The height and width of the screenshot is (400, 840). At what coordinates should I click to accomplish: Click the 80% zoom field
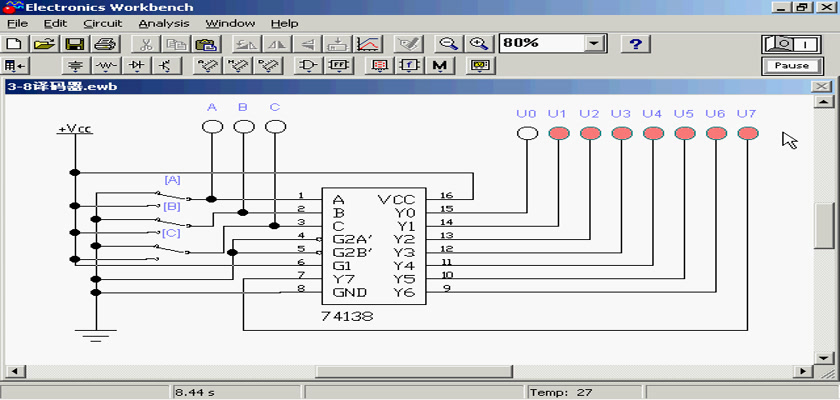pos(541,44)
